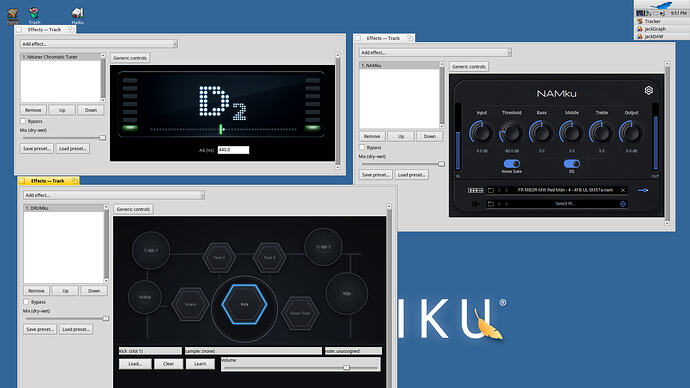Screen dimensions: 690x388
Task: Click the NAMku Threshold knob
Action: tap(511, 132)
